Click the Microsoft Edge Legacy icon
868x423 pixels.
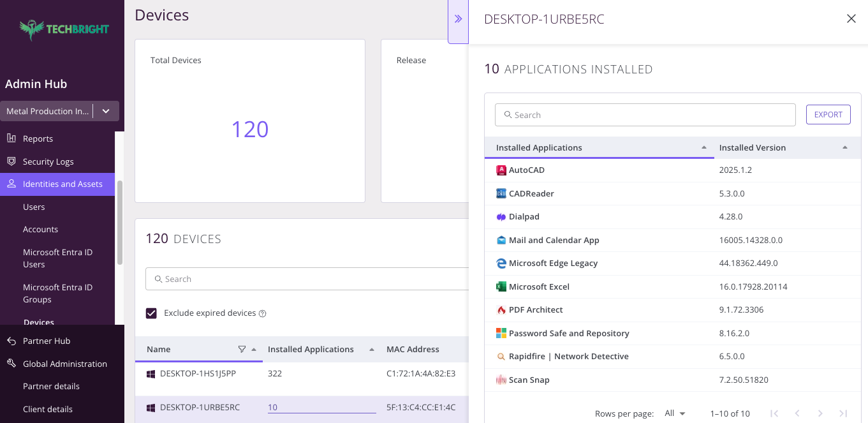click(x=501, y=263)
